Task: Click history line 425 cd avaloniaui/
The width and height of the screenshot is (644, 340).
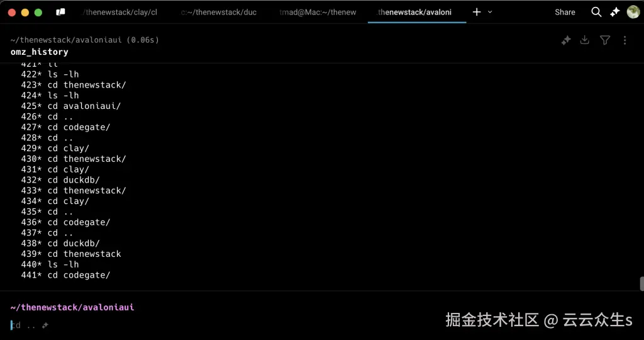Action: tap(70, 106)
